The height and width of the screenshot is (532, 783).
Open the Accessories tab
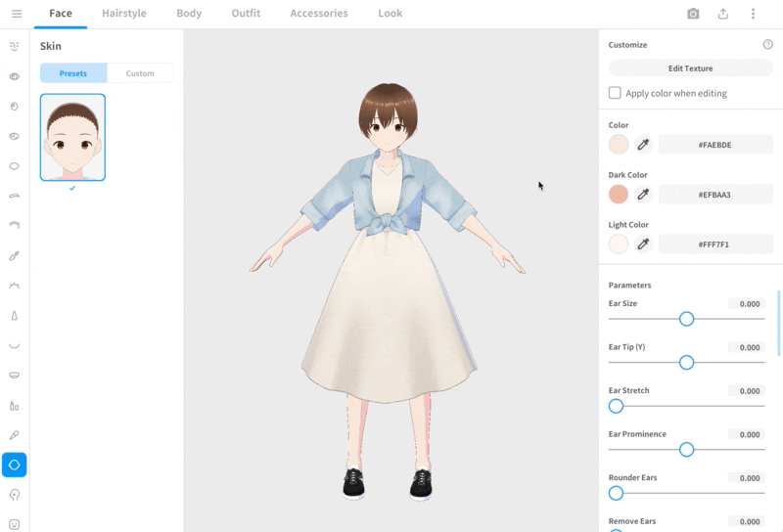(x=319, y=14)
